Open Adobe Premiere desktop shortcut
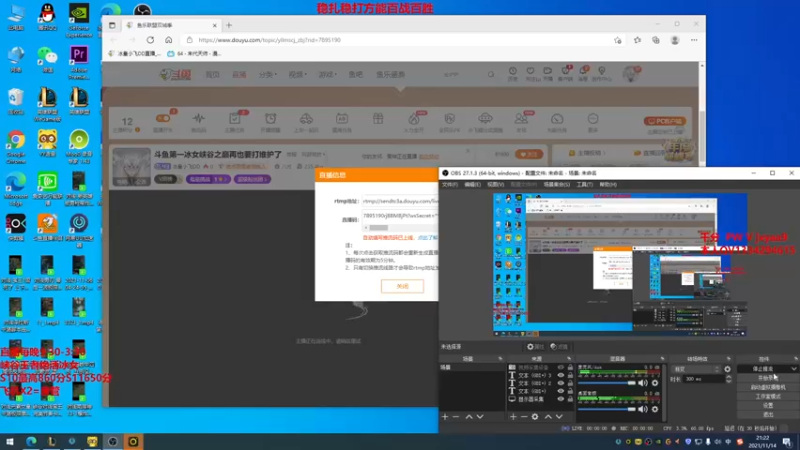This screenshot has height=450, width=800. click(79, 62)
